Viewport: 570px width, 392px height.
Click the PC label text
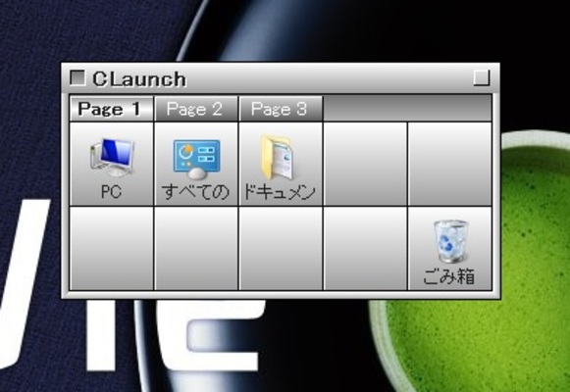pos(111,191)
